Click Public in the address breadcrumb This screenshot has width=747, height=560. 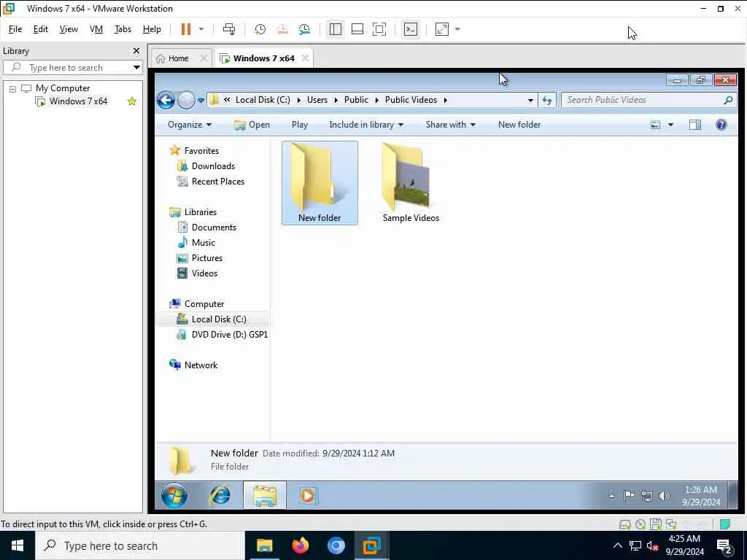[356, 99]
